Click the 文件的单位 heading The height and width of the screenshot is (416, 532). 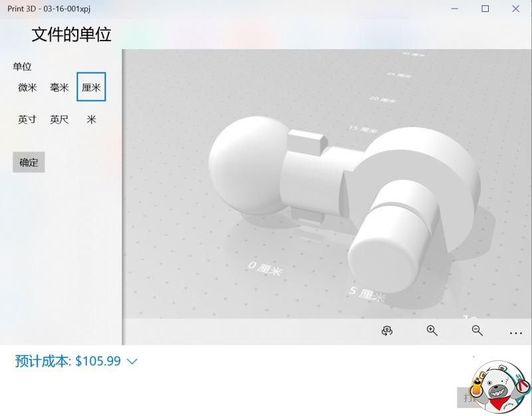(x=72, y=35)
